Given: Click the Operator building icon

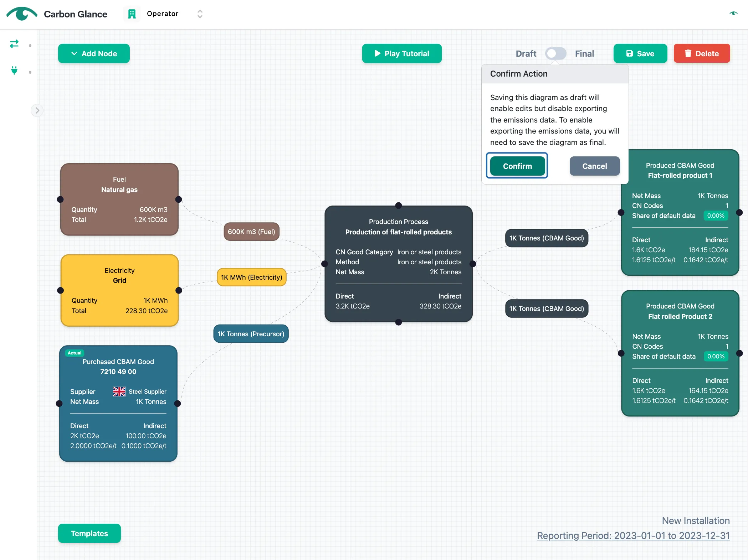Looking at the screenshot, I should (x=132, y=14).
